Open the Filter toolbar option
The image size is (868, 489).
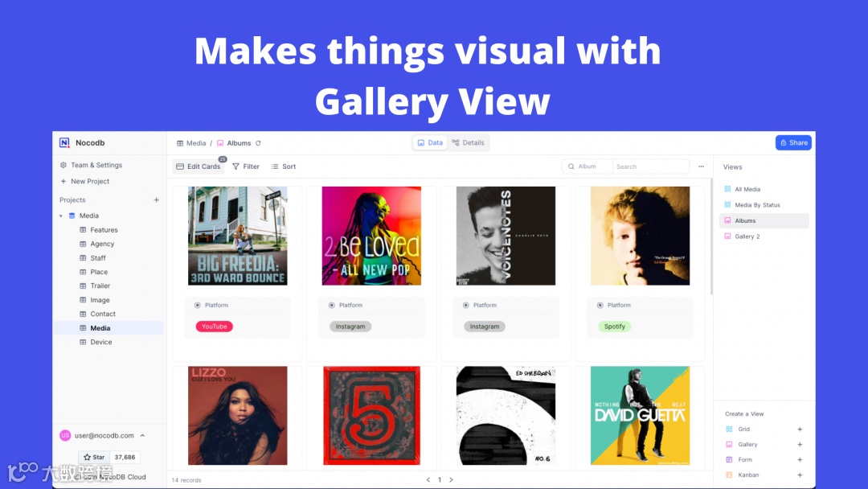click(246, 166)
